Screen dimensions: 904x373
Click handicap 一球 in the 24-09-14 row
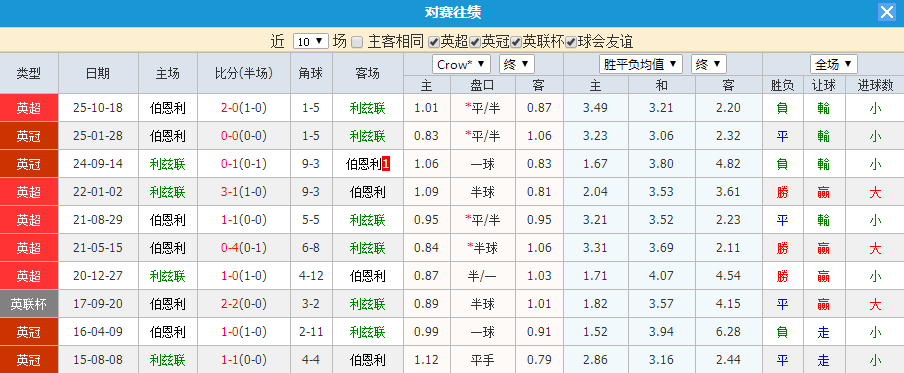483,164
